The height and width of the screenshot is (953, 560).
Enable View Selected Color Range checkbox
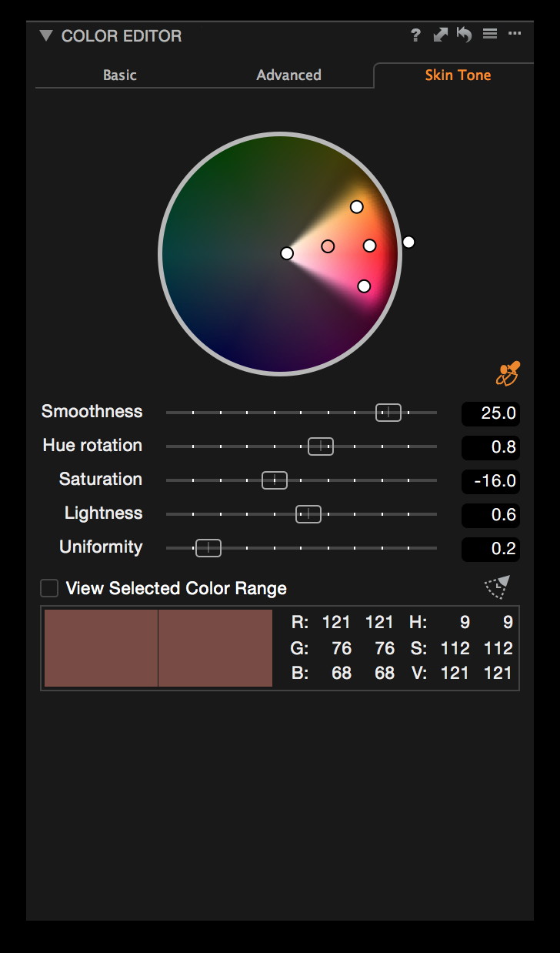49,588
